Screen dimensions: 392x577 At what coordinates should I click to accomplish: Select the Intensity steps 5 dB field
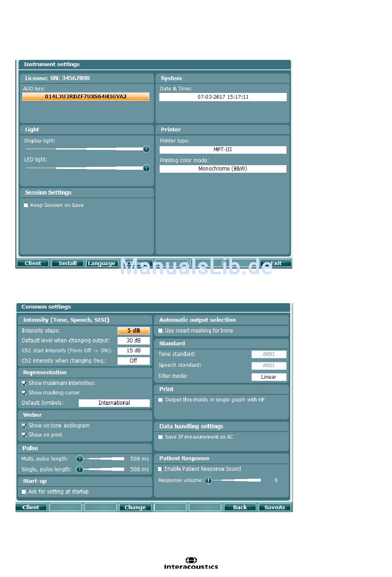pyautogui.click(x=134, y=330)
